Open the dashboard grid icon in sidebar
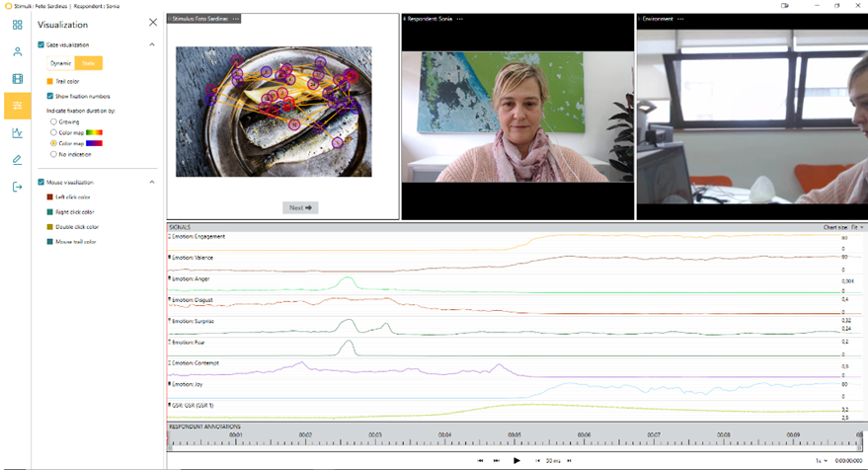Image resolution: width=868 pixels, height=470 pixels. point(17,25)
